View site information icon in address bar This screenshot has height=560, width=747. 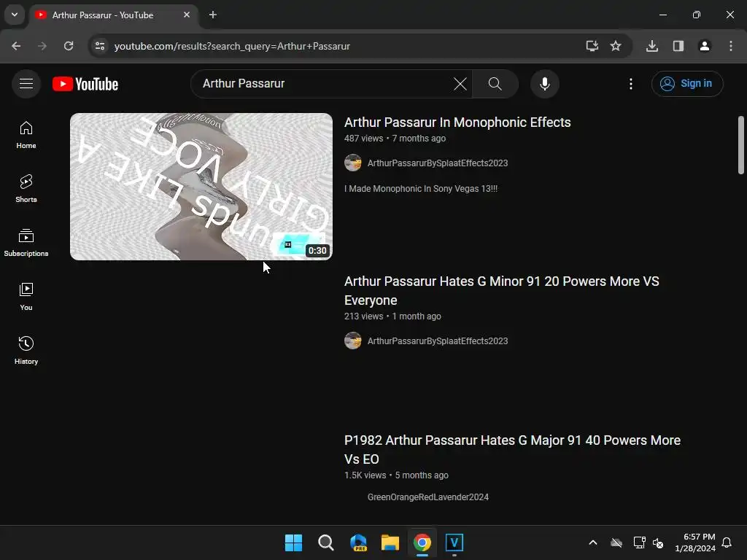point(99,46)
